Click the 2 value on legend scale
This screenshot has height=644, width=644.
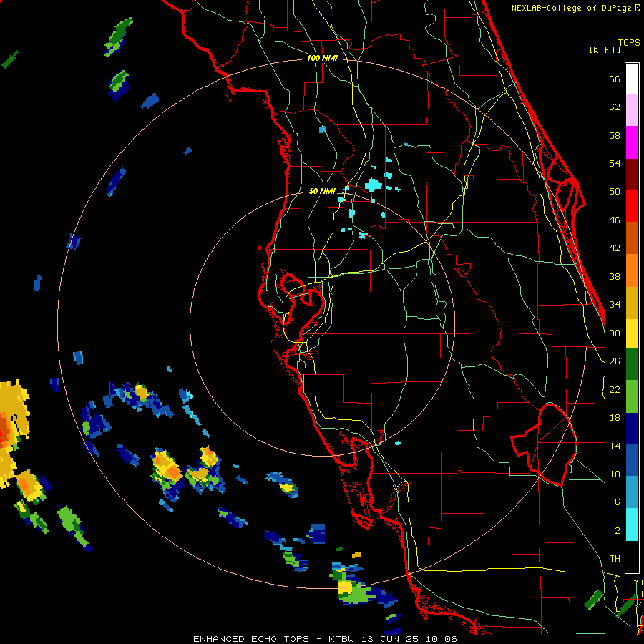(x=618, y=531)
